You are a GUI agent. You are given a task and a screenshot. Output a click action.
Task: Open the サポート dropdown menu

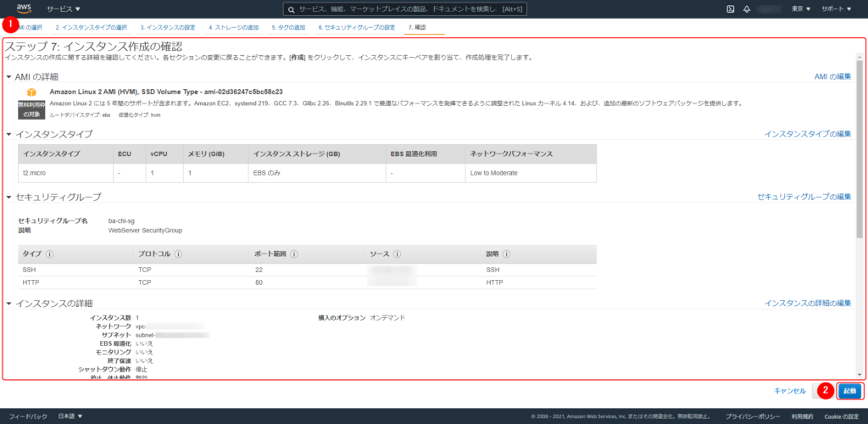pyautogui.click(x=837, y=8)
